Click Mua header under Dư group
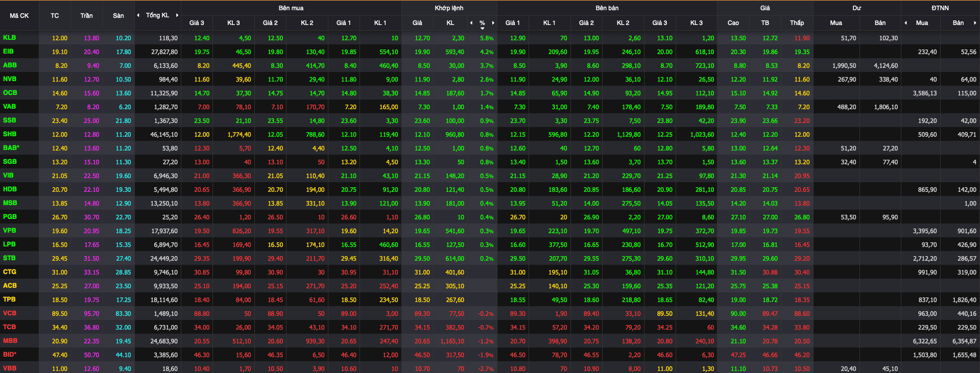 coord(836,23)
